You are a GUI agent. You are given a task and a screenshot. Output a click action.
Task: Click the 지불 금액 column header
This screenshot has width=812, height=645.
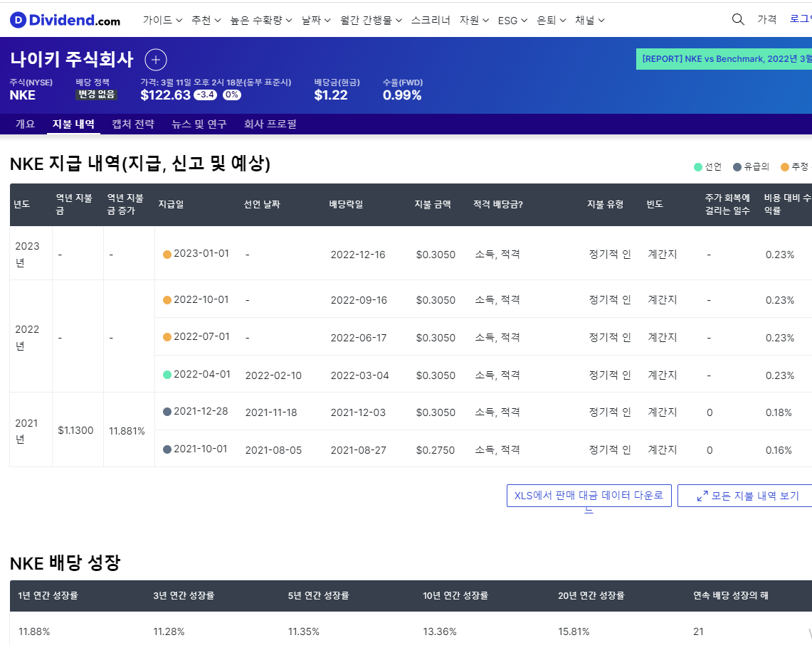[x=433, y=205]
